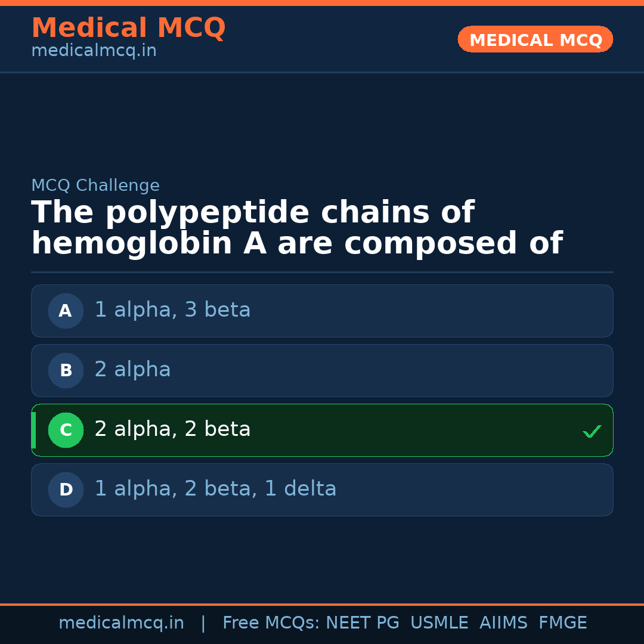
Task: Click "FMGE" in the footer
Action: point(563,623)
